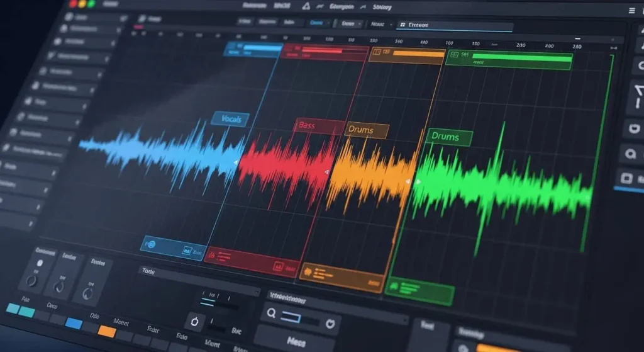Click the cup-shaped icon in the right panel

[635, 128]
